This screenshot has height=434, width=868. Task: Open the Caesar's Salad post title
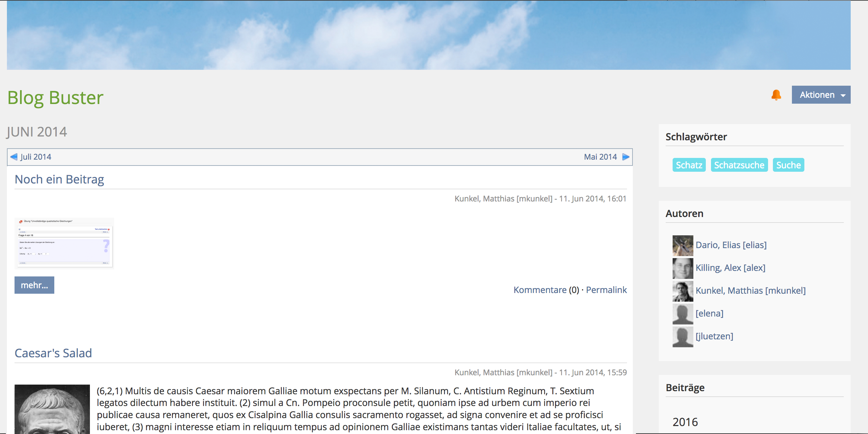[x=53, y=353]
